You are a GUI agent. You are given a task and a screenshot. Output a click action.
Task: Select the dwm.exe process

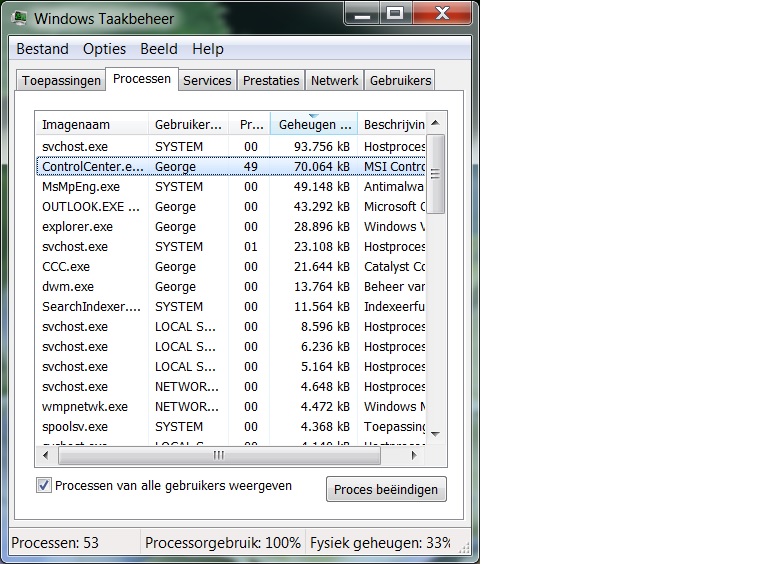[231, 286]
